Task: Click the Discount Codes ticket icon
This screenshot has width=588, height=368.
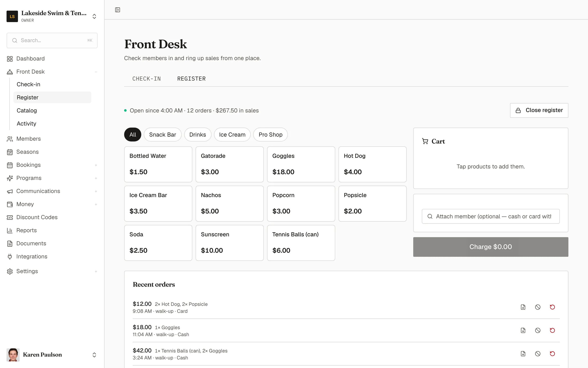Action: point(10,217)
